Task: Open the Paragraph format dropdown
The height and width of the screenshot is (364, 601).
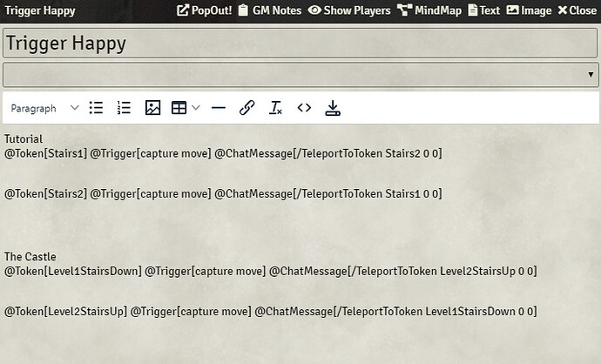Action: coord(44,108)
